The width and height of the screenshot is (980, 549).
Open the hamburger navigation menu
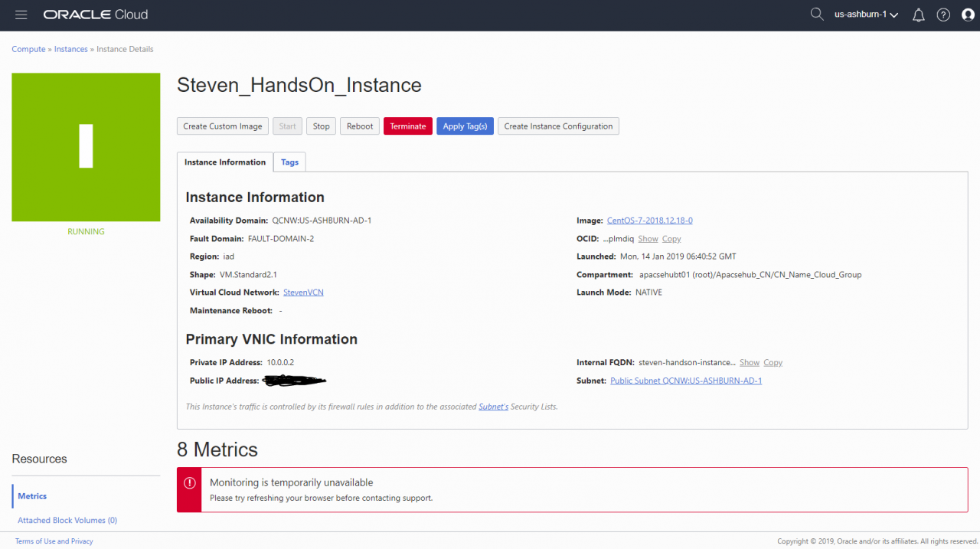[x=21, y=15]
